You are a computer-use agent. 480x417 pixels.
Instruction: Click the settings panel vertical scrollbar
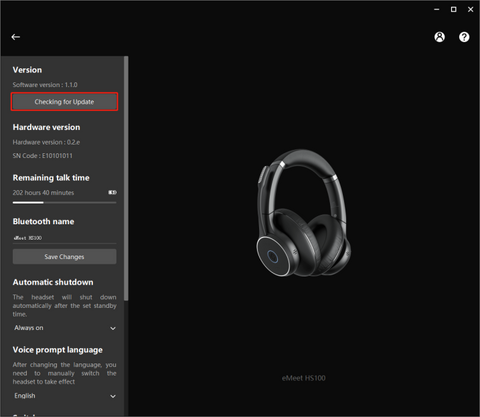[x=126, y=178]
